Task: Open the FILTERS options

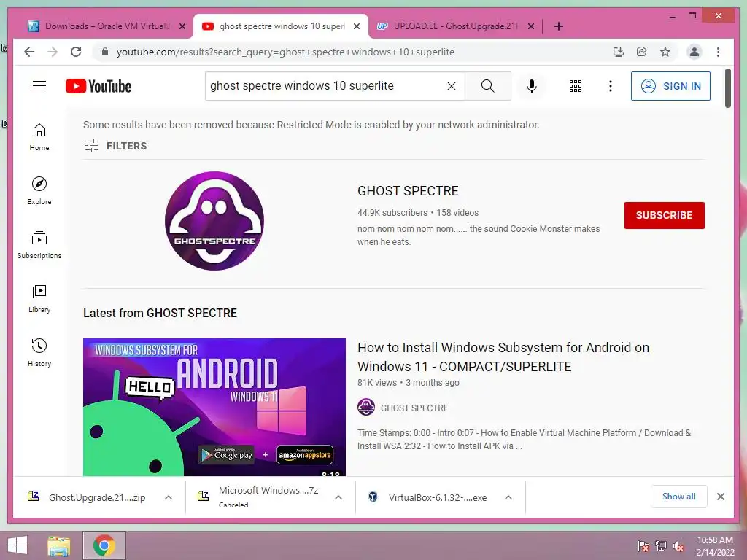Action: coord(116,146)
